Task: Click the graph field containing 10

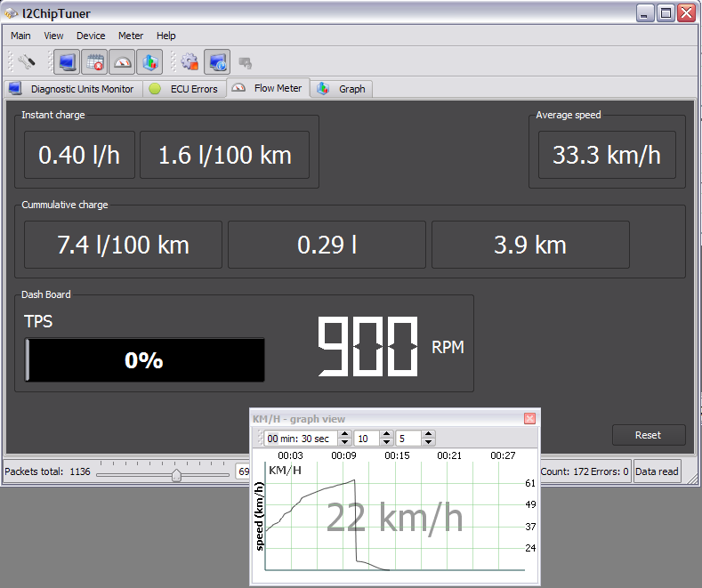Action: click(367, 438)
